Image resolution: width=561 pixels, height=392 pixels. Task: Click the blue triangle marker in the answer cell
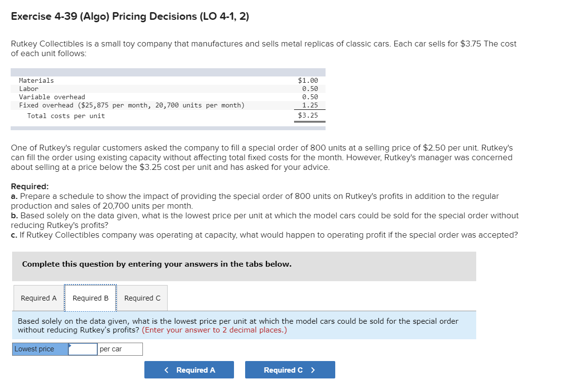pyautogui.click(x=71, y=346)
